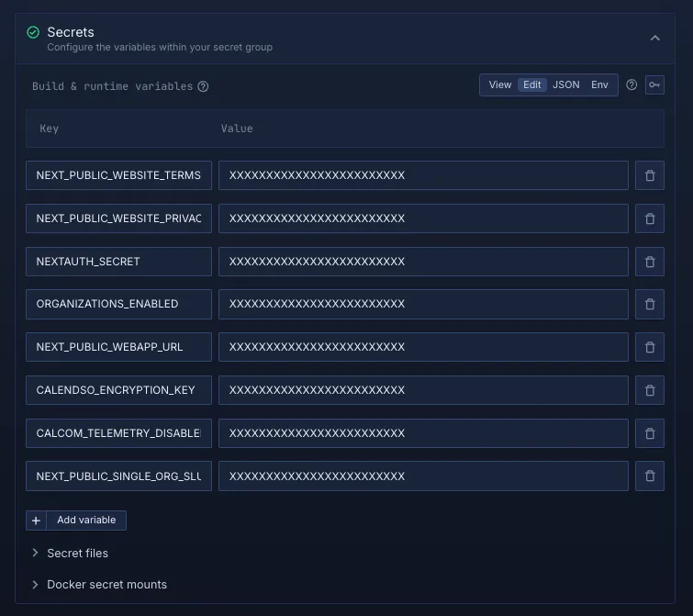Open the Env tab

(599, 84)
